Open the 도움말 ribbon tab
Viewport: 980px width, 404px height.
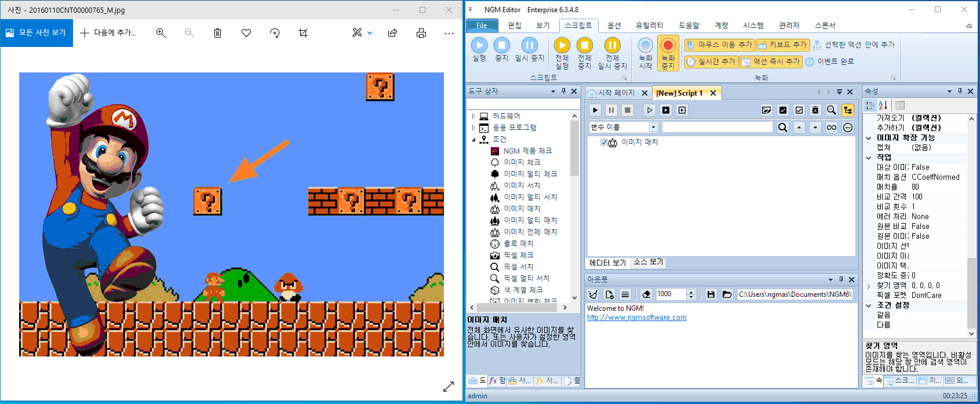point(689,26)
